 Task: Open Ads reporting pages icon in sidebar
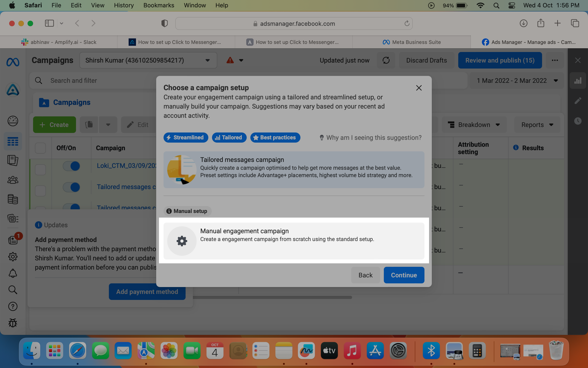click(x=13, y=160)
